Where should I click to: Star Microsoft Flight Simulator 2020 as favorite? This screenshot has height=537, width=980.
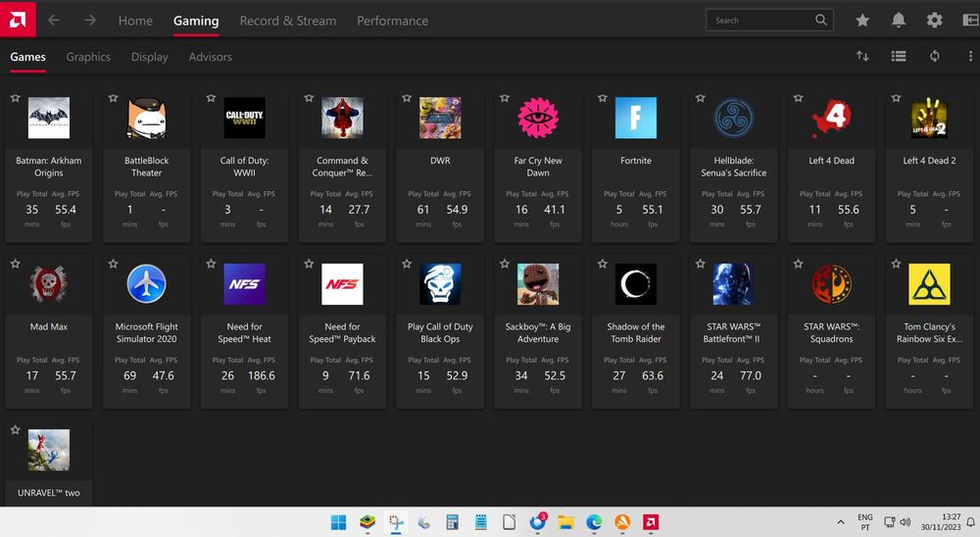click(x=113, y=264)
